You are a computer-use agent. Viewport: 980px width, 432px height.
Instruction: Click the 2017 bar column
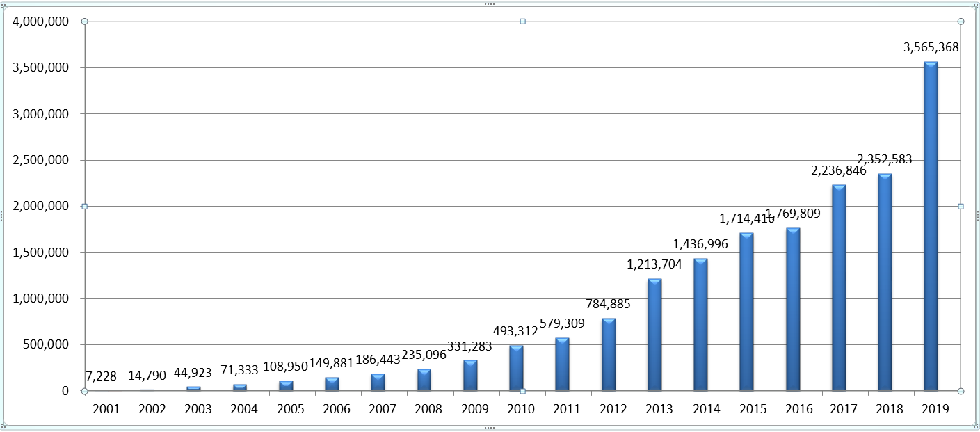coord(839,287)
